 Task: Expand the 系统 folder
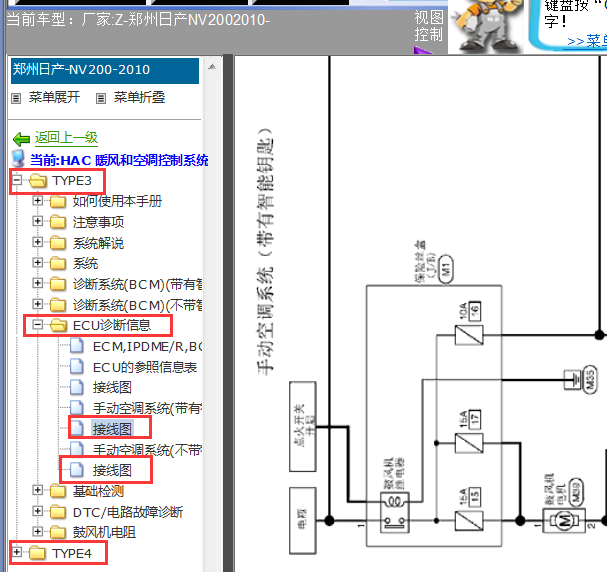(x=38, y=262)
